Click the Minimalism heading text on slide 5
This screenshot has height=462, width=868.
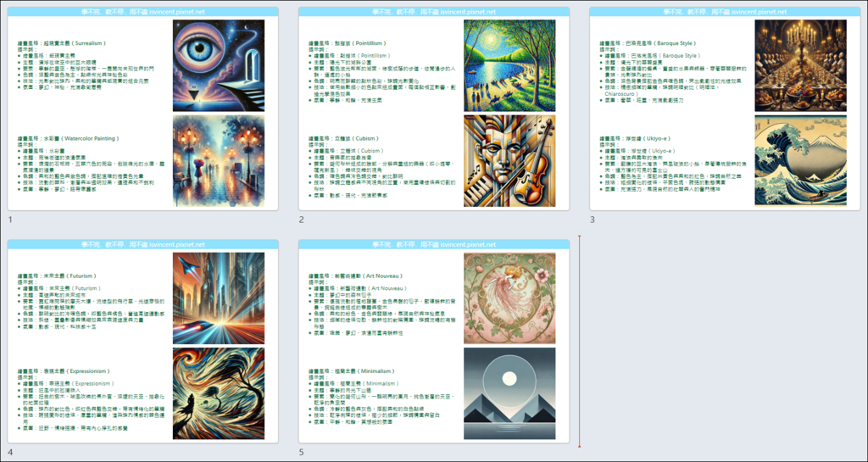click(x=350, y=370)
